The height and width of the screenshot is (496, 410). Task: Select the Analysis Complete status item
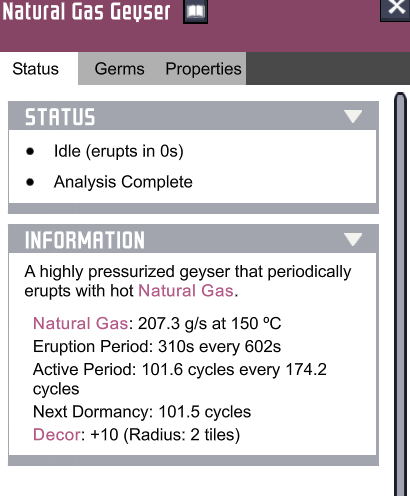tap(123, 182)
